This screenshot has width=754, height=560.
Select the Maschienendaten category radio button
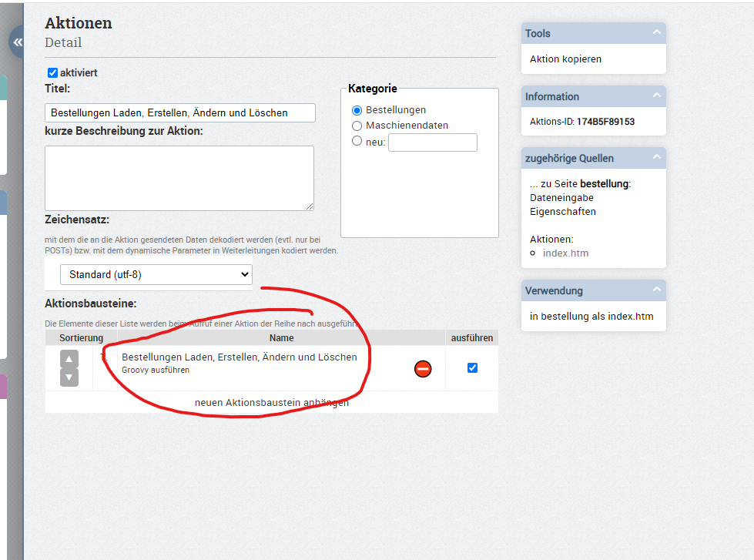[357, 126]
